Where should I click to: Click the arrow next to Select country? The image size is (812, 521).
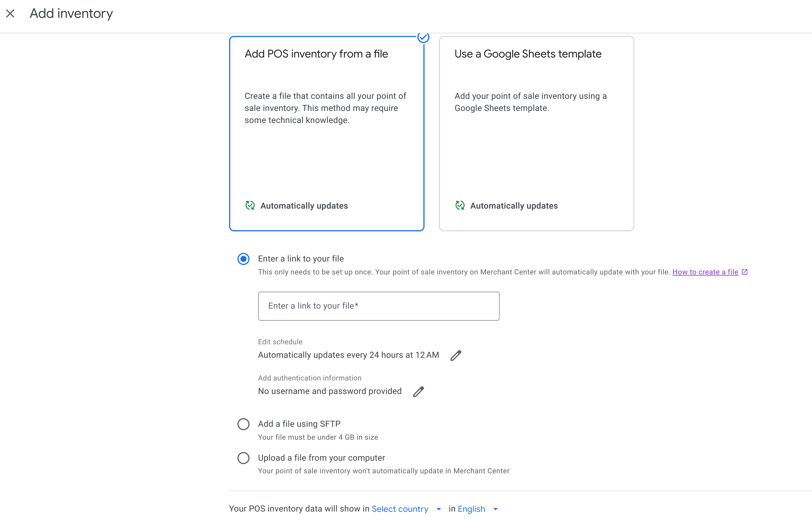point(439,509)
